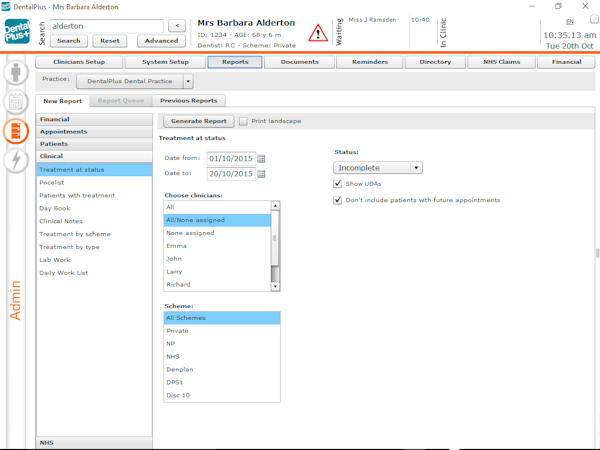The width and height of the screenshot is (600, 450).
Task: Expand the Financial report category
Action: point(94,119)
